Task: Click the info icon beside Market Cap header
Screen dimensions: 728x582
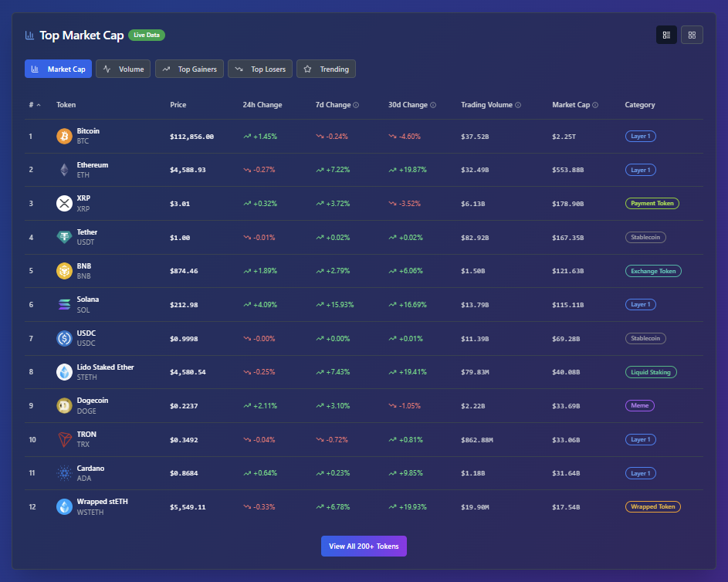Action: (x=595, y=105)
